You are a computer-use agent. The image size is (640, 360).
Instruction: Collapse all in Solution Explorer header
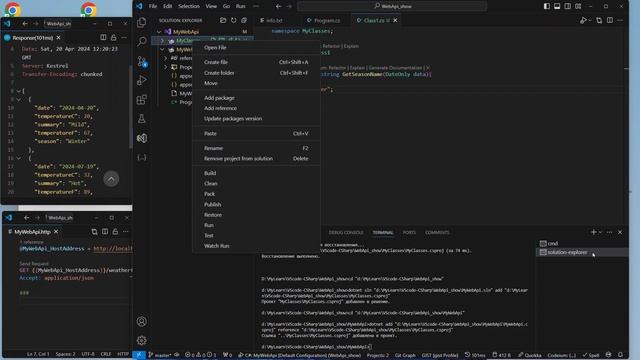click(x=244, y=20)
